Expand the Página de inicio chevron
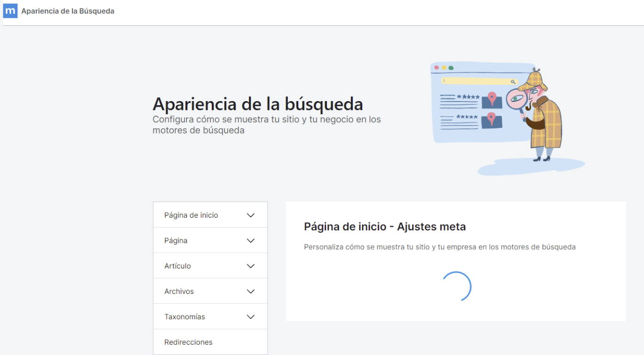Screen dimensions: 644x355 pos(251,215)
